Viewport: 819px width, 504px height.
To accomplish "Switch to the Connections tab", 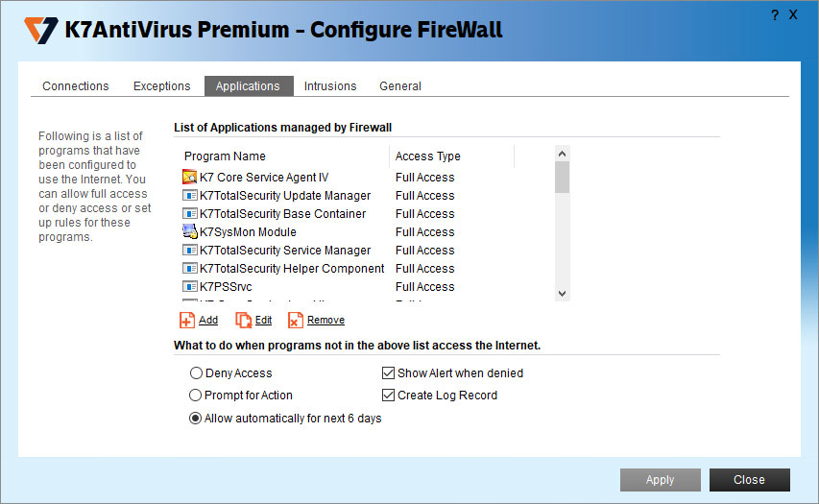I will (x=76, y=86).
